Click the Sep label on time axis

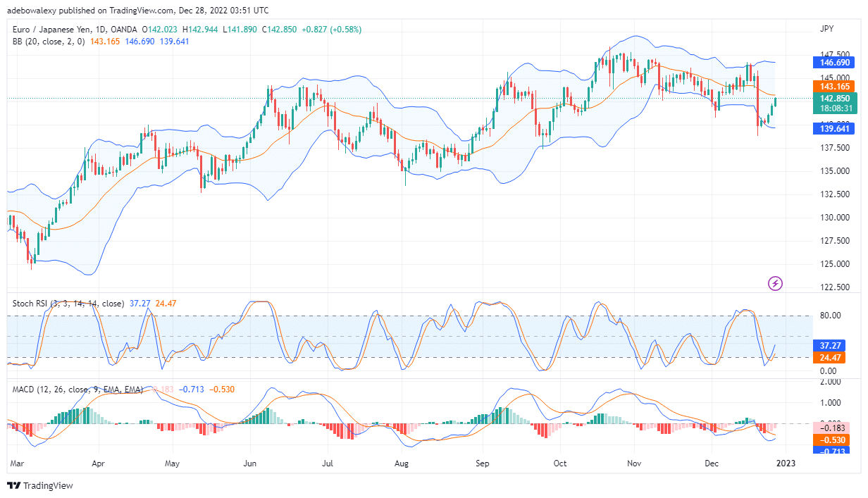click(x=482, y=463)
